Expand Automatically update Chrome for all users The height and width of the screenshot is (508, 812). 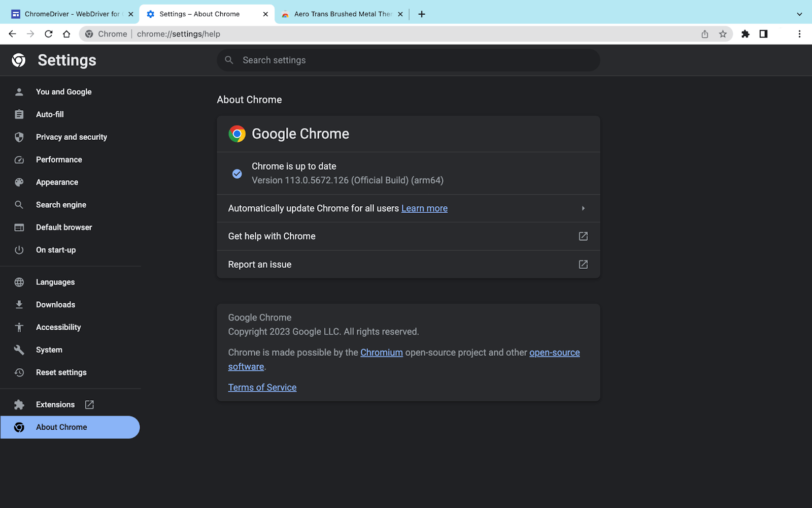[583, 208]
